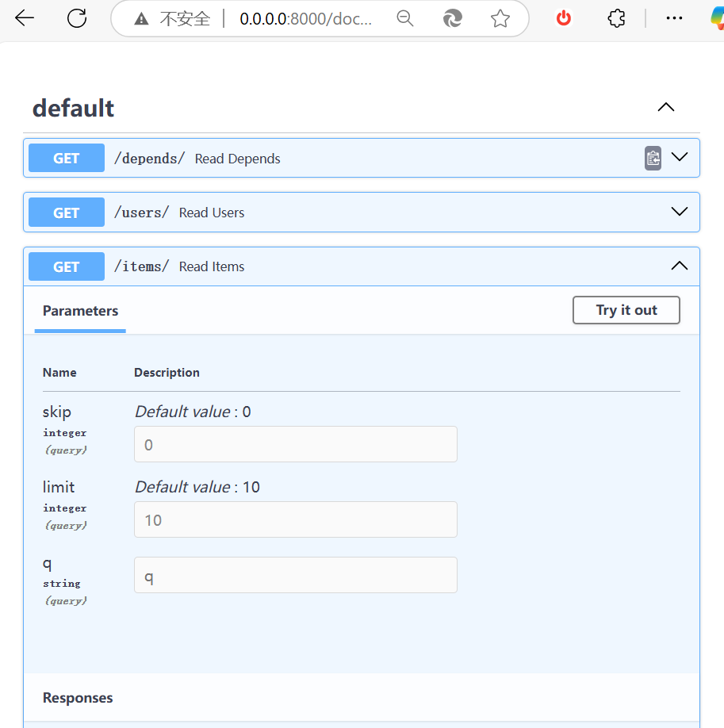Screen dimensions: 724x728
Task: Click the Edge swirl icon in address bar
Action: [452, 18]
